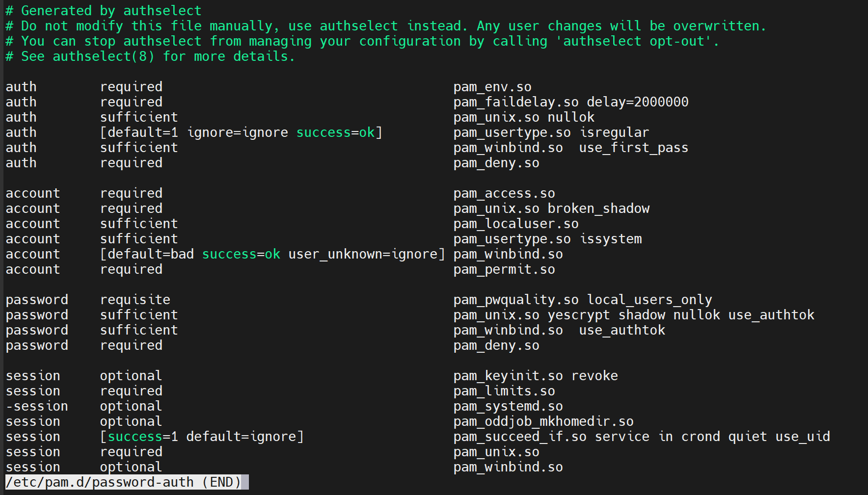
Task: Click the use_first_pass argument
Action: [633, 148]
